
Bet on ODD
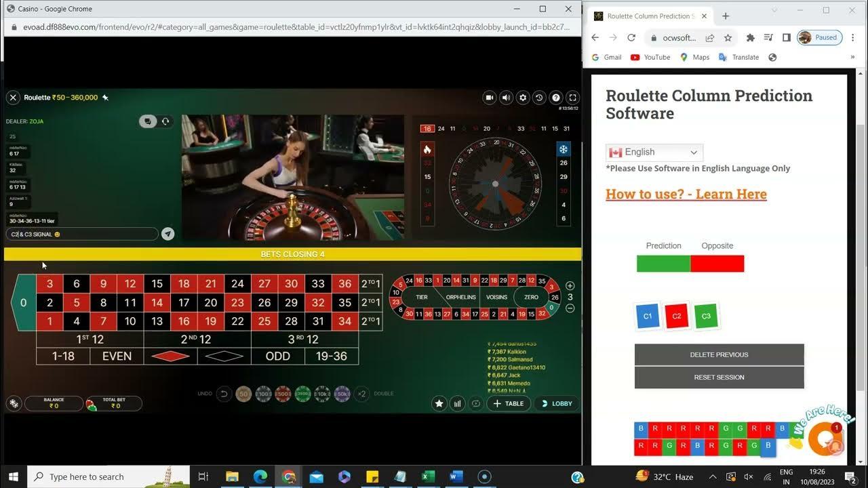point(278,356)
